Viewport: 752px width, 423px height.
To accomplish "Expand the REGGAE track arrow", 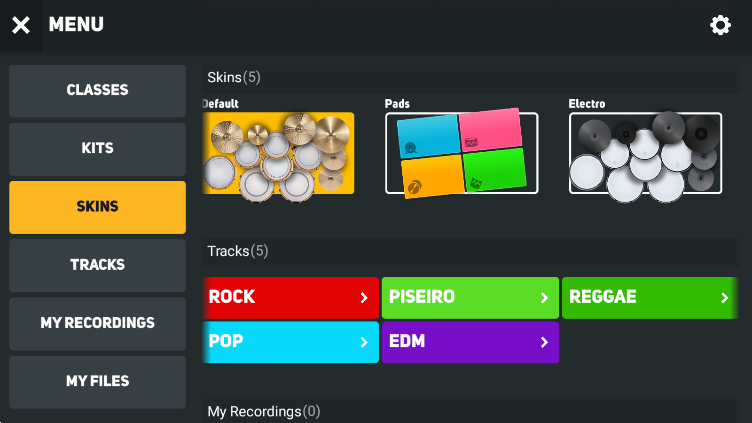I will tap(725, 298).
